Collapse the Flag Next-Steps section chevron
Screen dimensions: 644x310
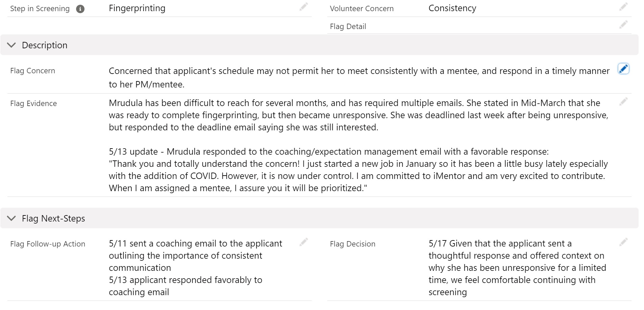[x=11, y=218]
